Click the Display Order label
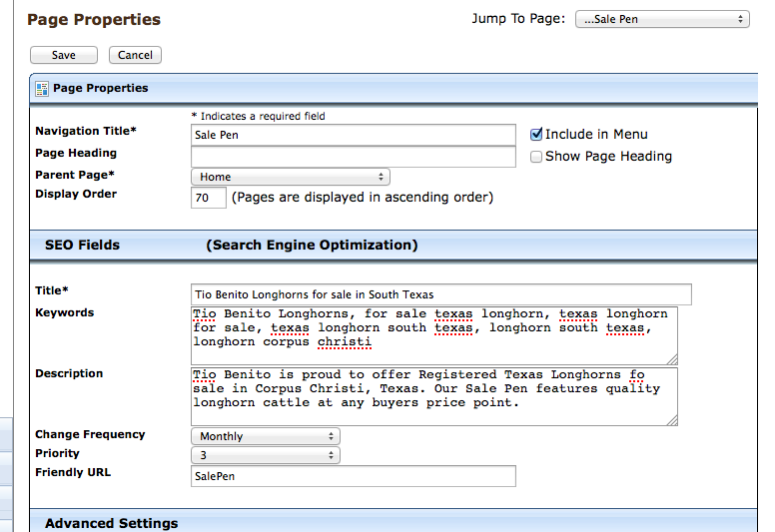 [x=76, y=194]
